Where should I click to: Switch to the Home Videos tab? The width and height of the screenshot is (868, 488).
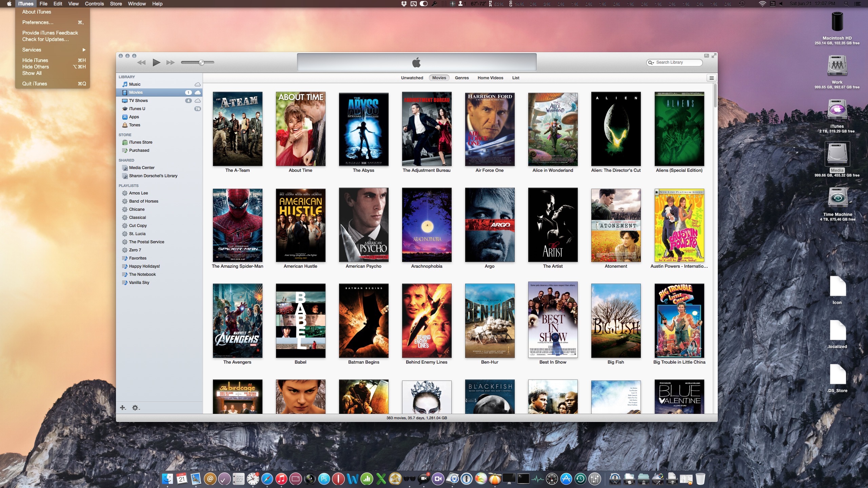(x=490, y=78)
